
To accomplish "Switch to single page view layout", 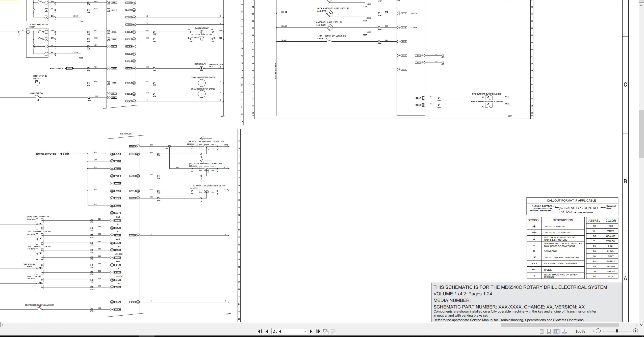I will pyautogui.click(x=542, y=331).
